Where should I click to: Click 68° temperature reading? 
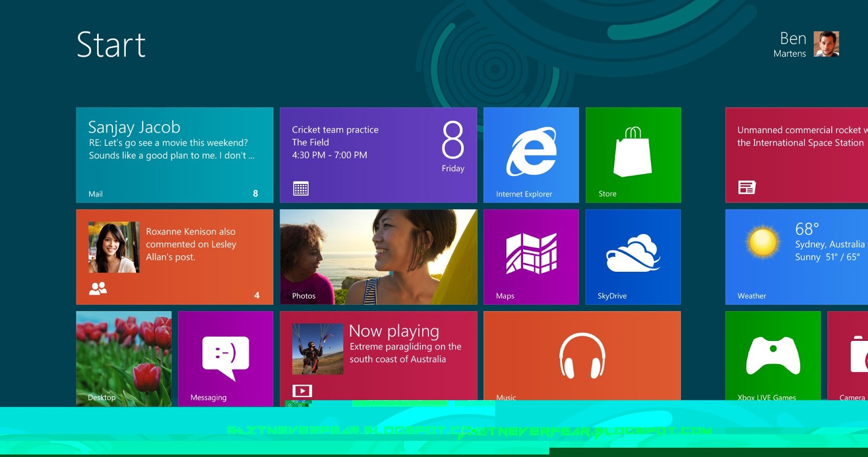[807, 229]
